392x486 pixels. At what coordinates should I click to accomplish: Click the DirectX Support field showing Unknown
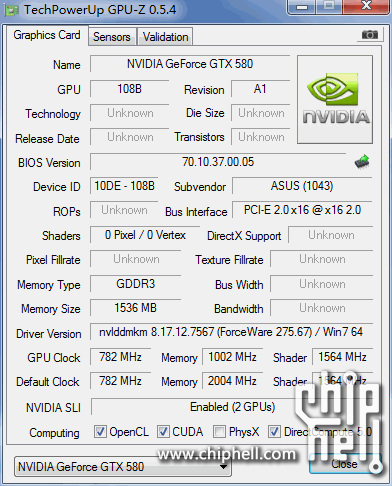[x=331, y=235]
